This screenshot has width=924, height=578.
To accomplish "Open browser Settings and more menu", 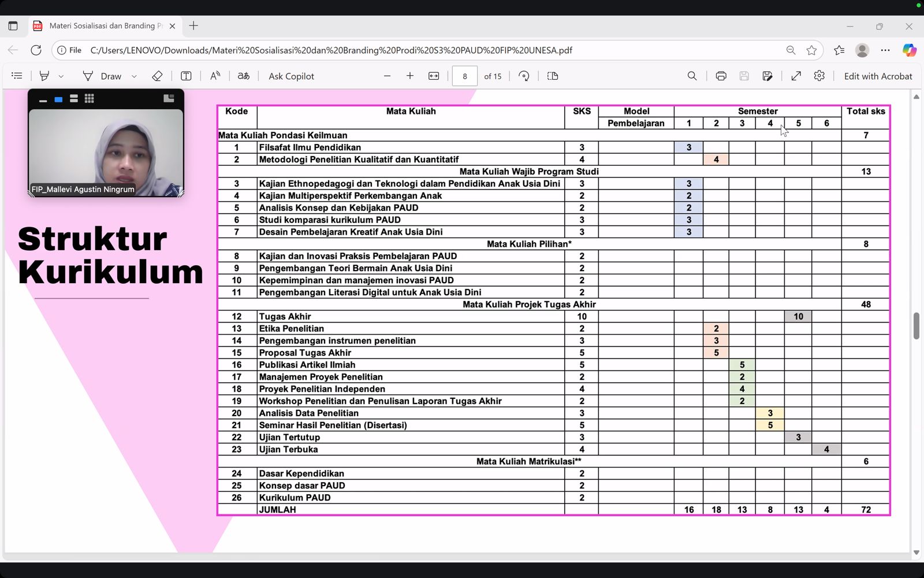I will [x=885, y=50].
